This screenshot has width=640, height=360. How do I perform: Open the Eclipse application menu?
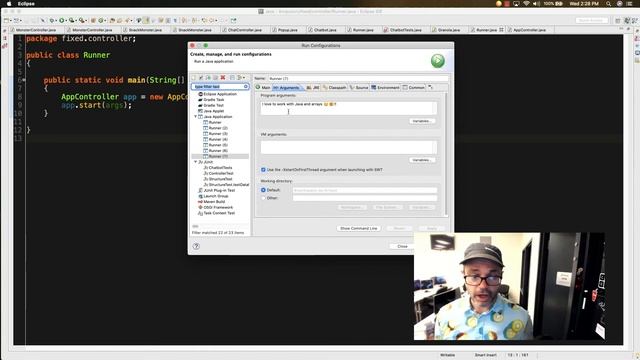(26, 4)
